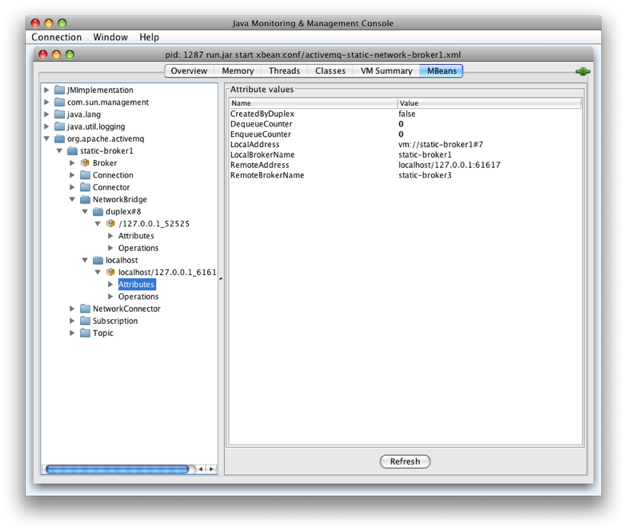The height and width of the screenshot is (531, 627).
Task: Click the green connection status plug icon
Action: pyautogui.click(x=583, y=72)
